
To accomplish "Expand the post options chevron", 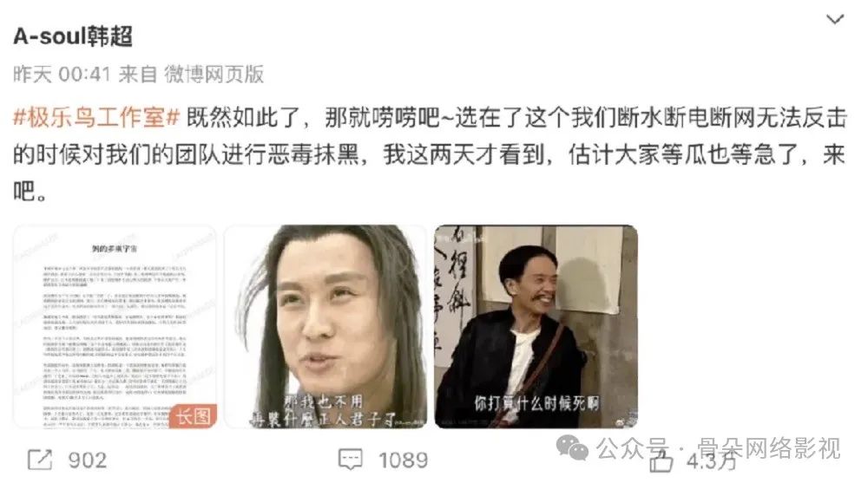I will [x=835, y=19].
